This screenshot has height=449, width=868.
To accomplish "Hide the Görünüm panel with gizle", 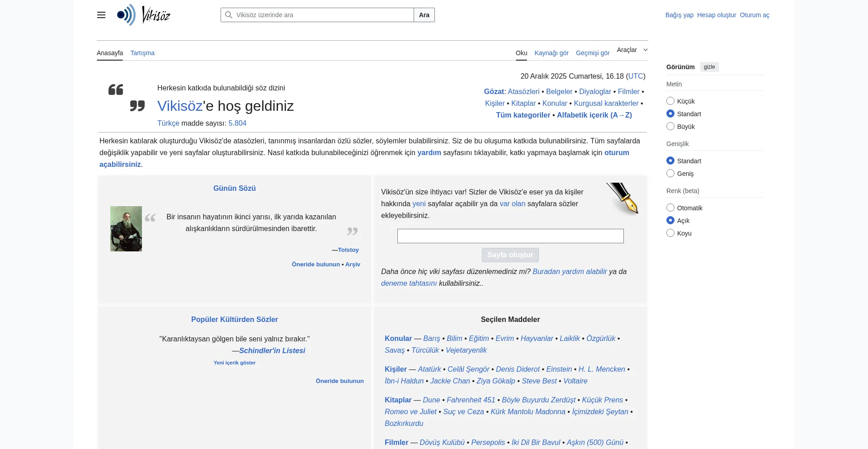I will [x=709, y=67].
